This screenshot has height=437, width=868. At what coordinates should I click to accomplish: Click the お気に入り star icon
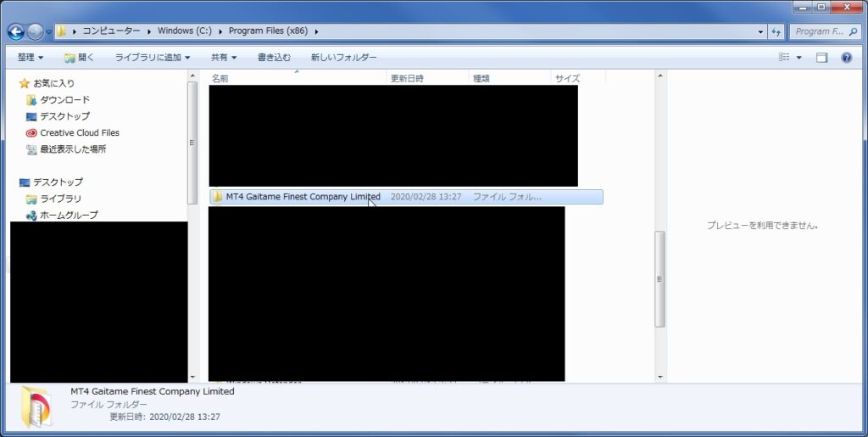click(24, 84)
